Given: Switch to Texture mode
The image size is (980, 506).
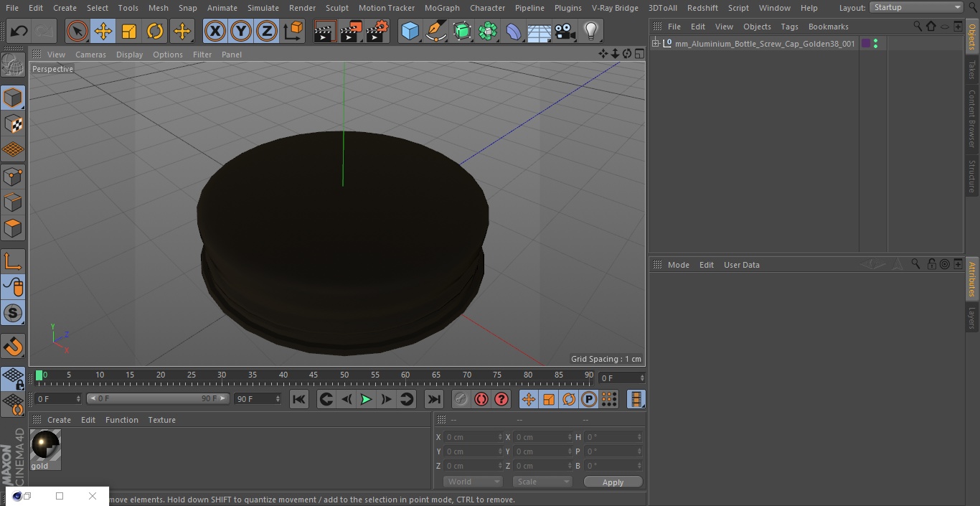Looking at the screenshot, I should 13,124.
